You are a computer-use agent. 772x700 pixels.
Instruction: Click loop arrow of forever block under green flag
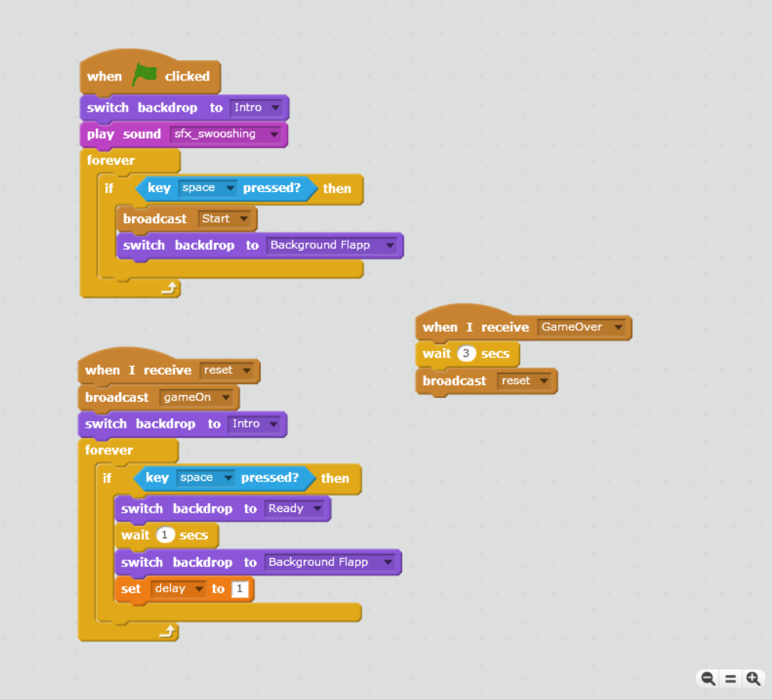[170, 289]
